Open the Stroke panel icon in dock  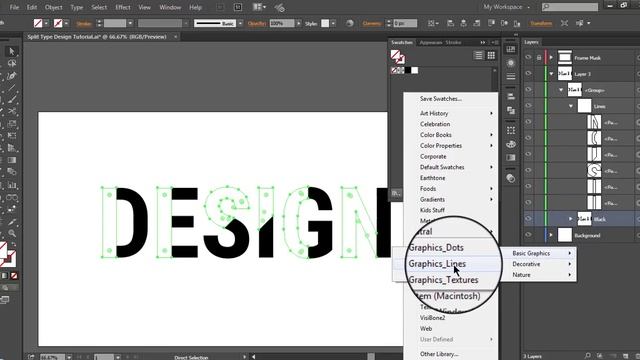[x=511, y=76]
